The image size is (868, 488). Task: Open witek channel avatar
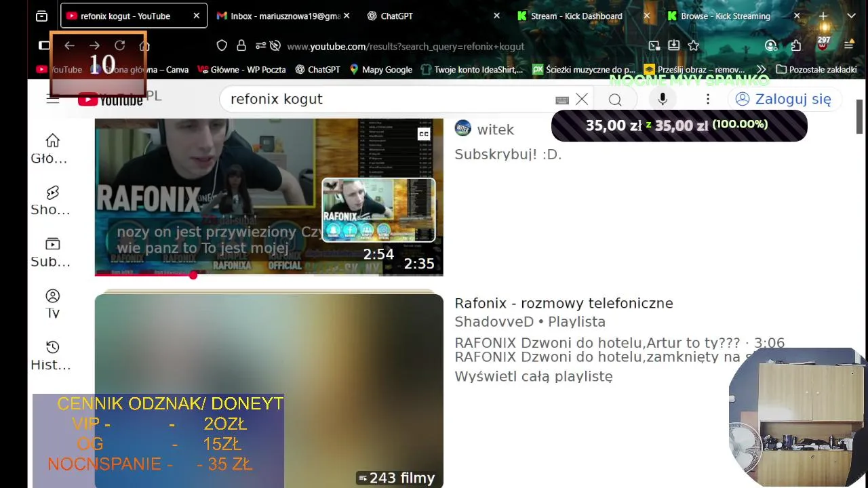(x=462, y=129)
